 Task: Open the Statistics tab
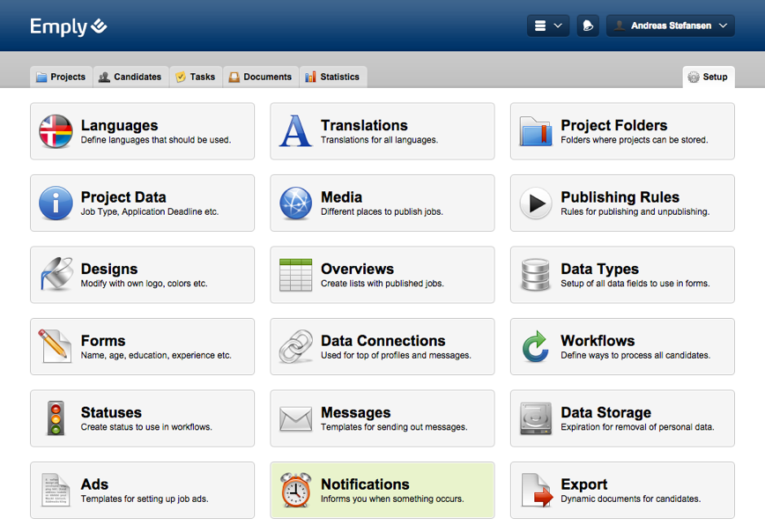(x=332, y=77)
